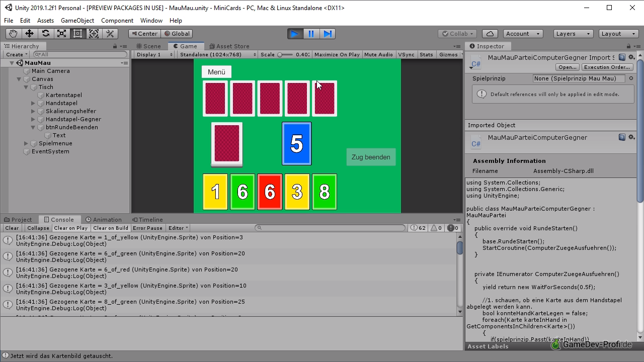Image resolution: width=644 pixels, height=362 pixels.
Task: Select the combined Transform tool
Action: (94, 34)
